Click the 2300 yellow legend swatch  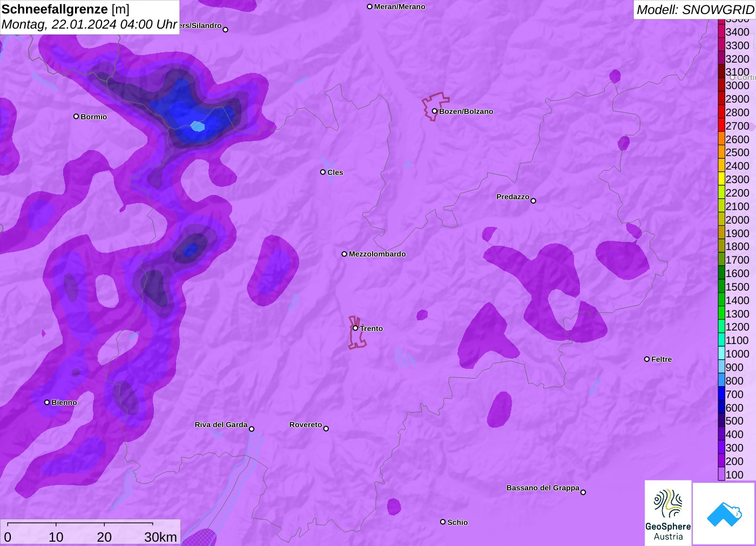coord(721,179)
